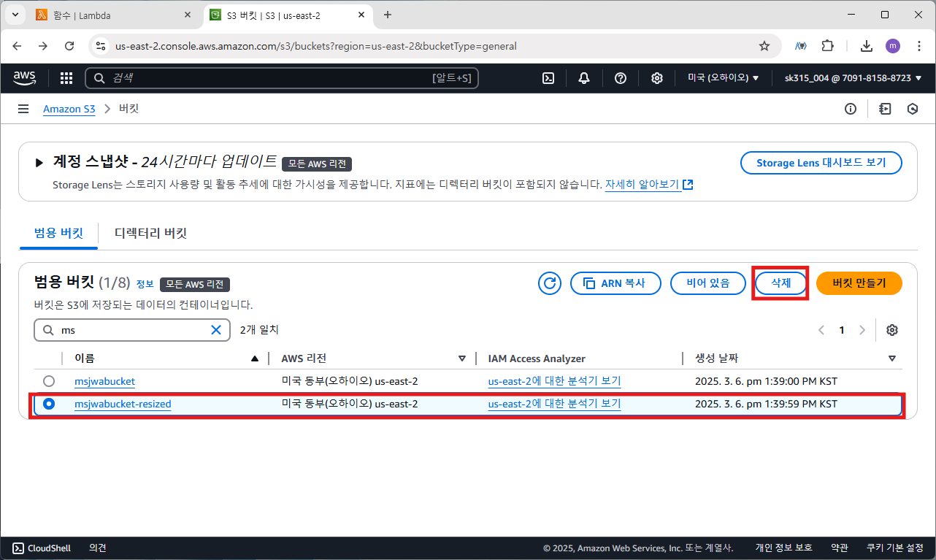Open table preferences gear icon
The width and height of the screenshot is (936, 560).
point(891,330)
